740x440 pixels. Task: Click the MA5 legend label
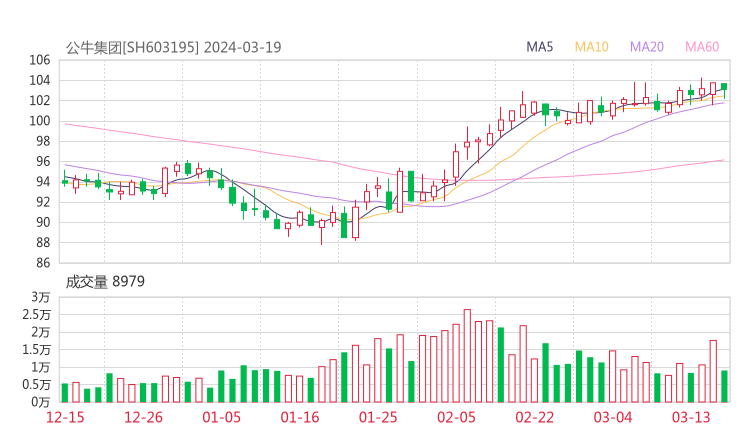[539, 47]
